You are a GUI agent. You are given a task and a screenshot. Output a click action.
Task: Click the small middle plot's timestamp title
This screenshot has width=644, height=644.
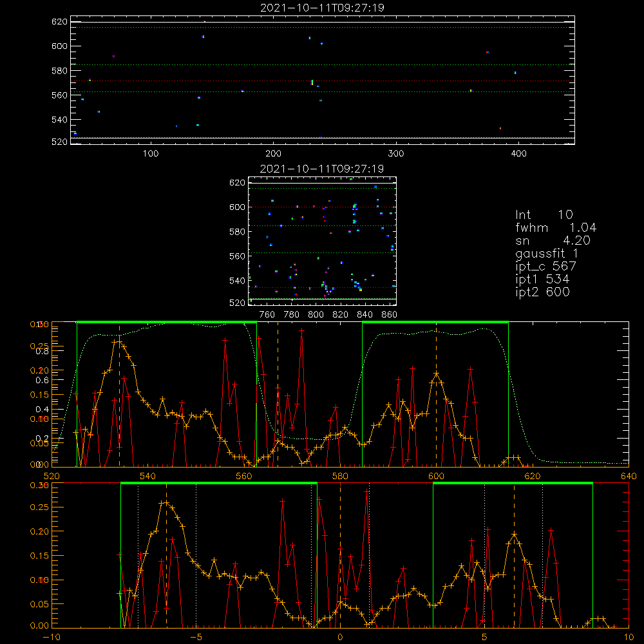(322, 169)
